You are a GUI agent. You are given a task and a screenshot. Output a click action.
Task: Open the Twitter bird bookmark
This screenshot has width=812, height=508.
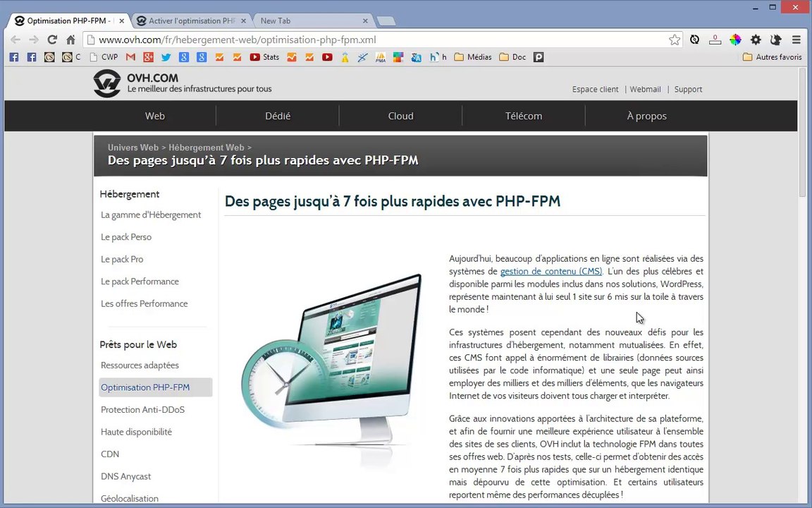click(x=166, y=57)
